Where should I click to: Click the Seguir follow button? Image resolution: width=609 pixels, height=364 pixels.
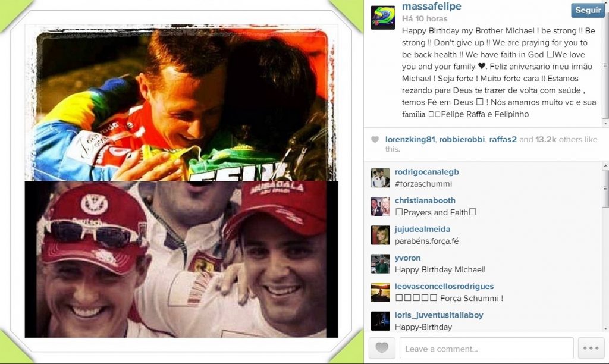click(x=588, y=10)
